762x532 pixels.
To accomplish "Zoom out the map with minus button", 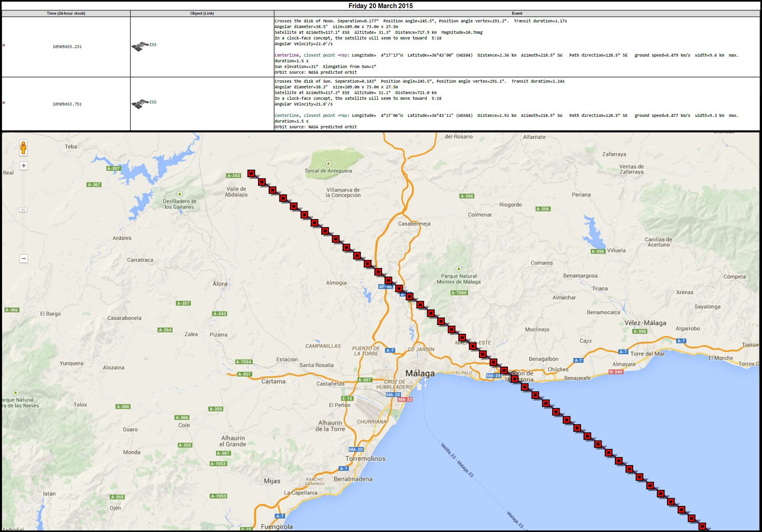I will pos(24,258).
